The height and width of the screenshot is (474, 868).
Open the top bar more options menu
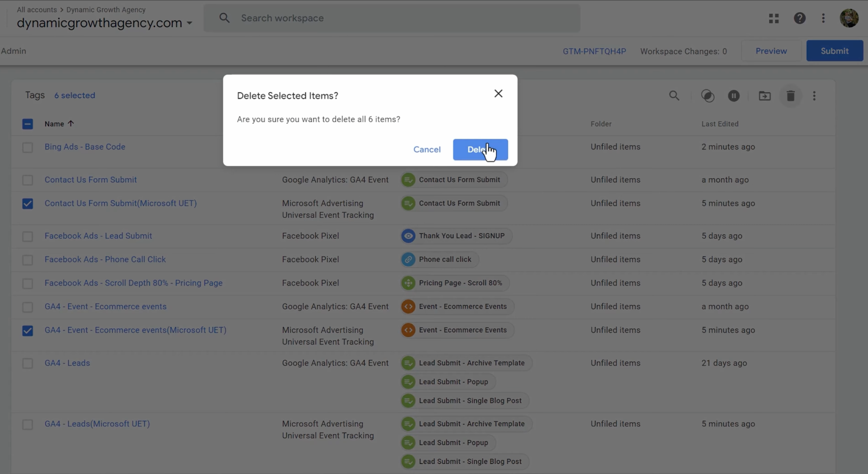coord(823,18)
